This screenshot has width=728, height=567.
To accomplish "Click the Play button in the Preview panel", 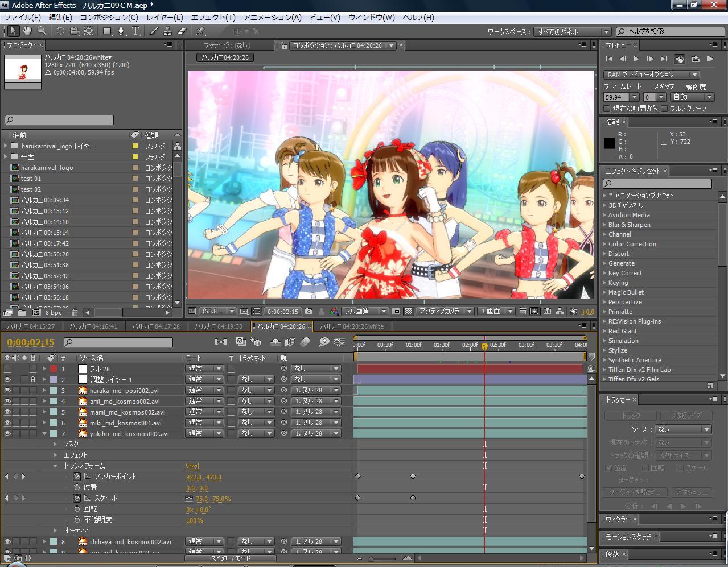I will tap(636, 59).
